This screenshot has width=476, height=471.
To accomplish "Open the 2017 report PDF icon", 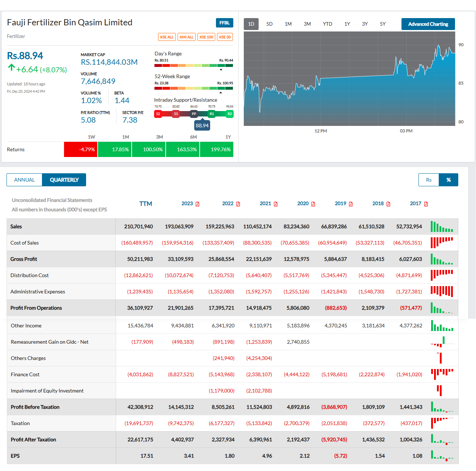I will [426, 204].
